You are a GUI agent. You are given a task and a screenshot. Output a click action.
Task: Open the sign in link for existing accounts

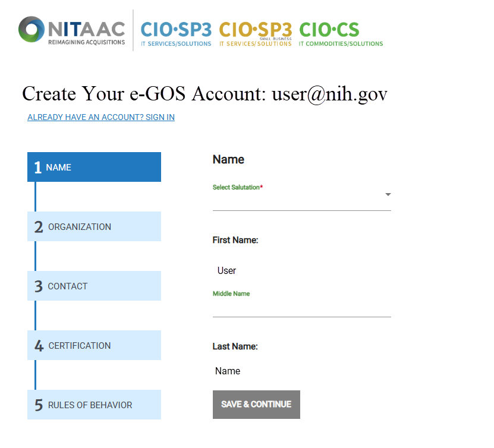point(100,117)
